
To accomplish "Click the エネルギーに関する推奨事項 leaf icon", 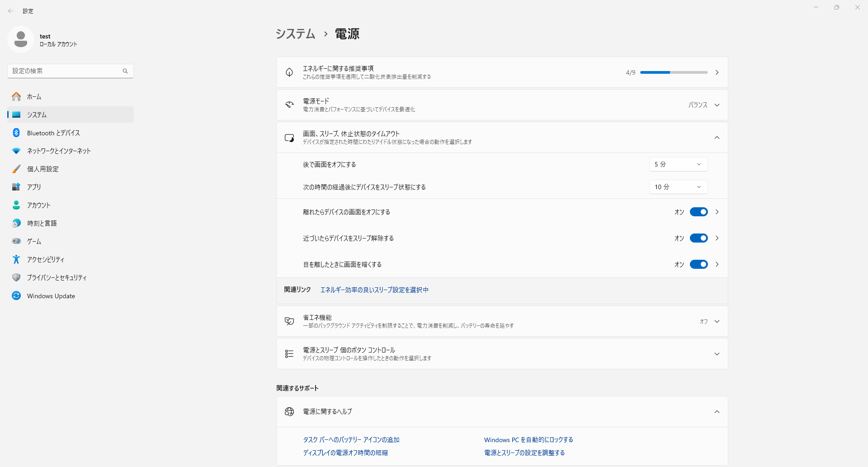I will click(289, 72).
